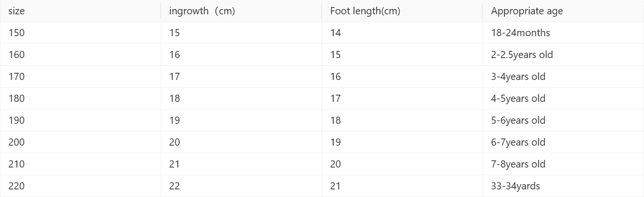Select the "6-7years old" cell
The width and height of the screenshot is (644, 197).
[518, 142]
